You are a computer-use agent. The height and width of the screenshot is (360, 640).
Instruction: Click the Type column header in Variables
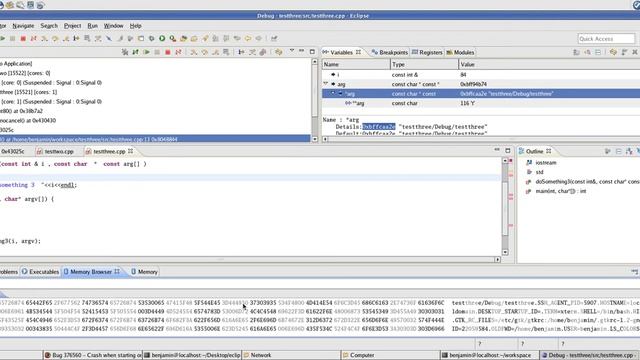[424, 64]
